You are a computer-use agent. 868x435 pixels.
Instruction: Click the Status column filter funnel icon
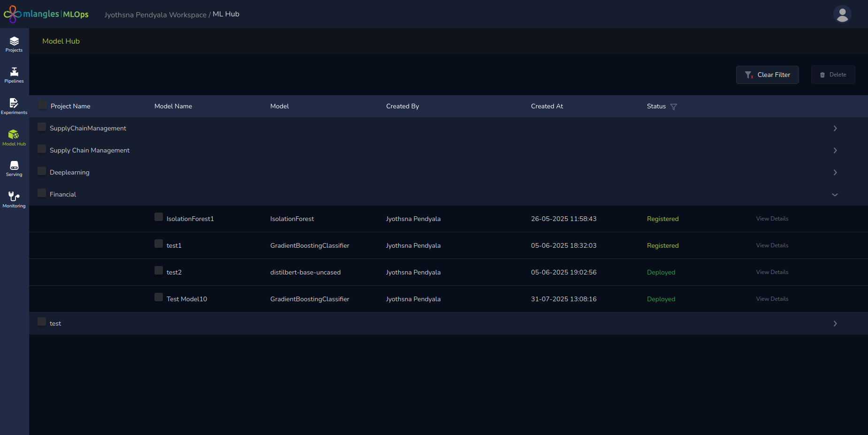674,107
